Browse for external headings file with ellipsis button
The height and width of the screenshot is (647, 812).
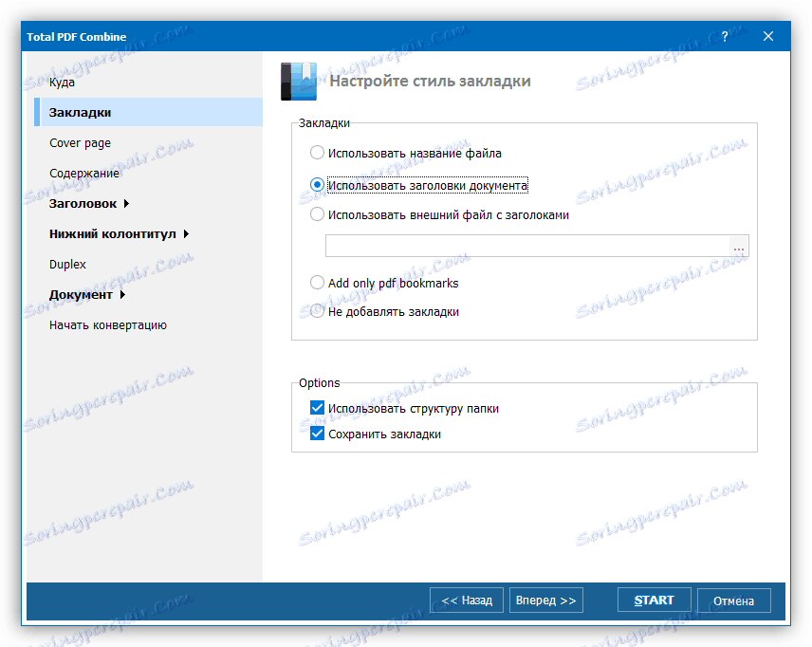click(x=738, y=246)
